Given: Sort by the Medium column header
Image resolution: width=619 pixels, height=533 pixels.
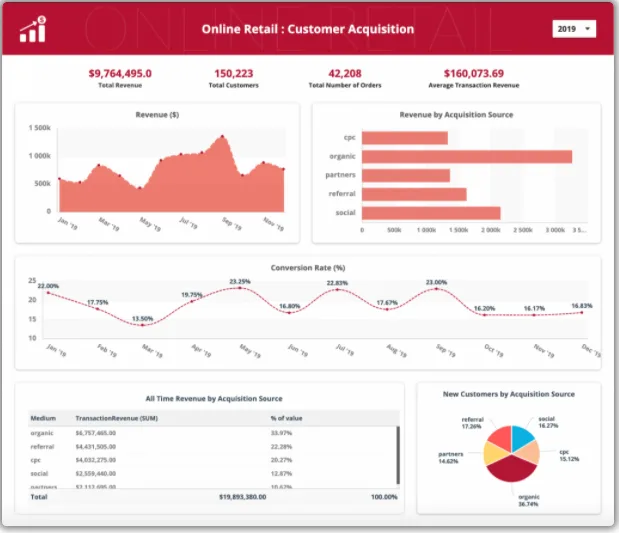Looking at the screenshot, I should [43, 418].
